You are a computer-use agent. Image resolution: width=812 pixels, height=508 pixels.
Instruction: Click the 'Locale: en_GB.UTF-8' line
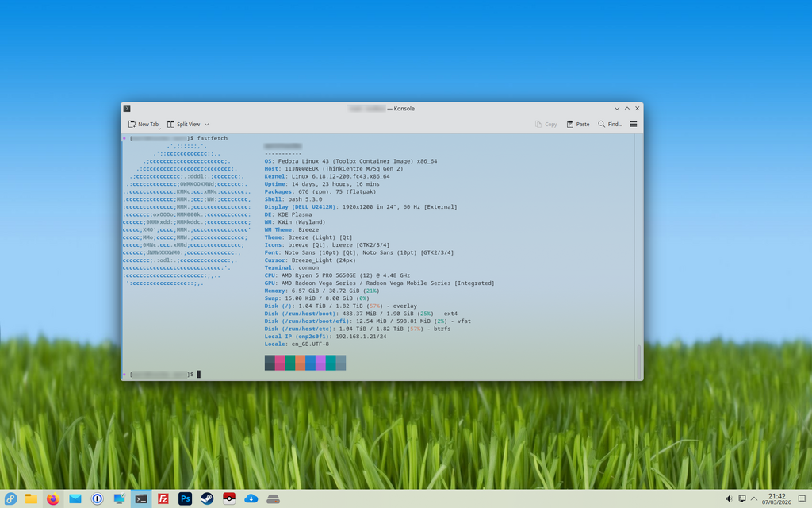(x=297, y=344)
